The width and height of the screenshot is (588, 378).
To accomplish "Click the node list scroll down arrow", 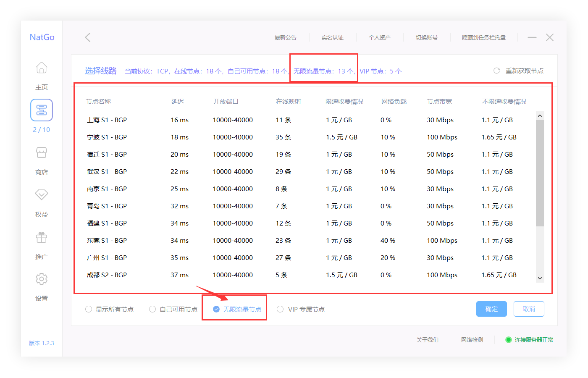I will point(540,278).
